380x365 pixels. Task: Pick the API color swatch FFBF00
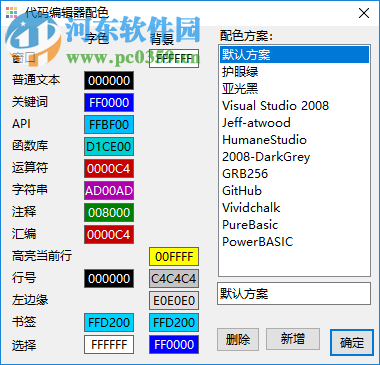coord(109,124)
